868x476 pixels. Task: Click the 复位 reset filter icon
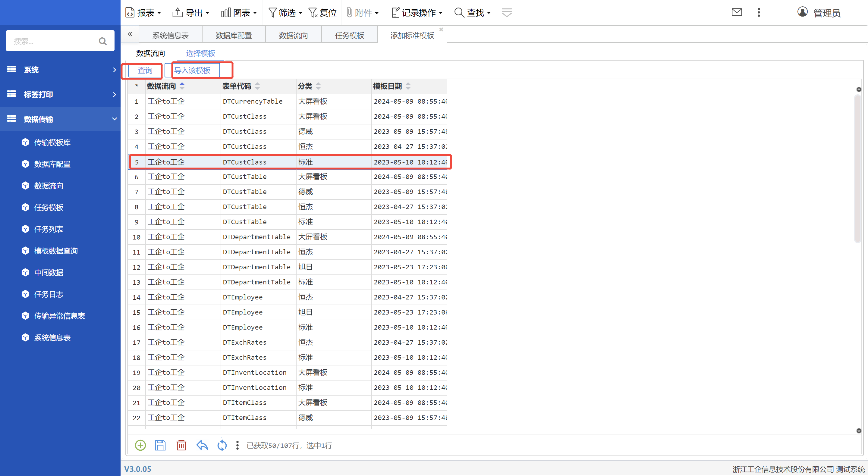(322, 13)
